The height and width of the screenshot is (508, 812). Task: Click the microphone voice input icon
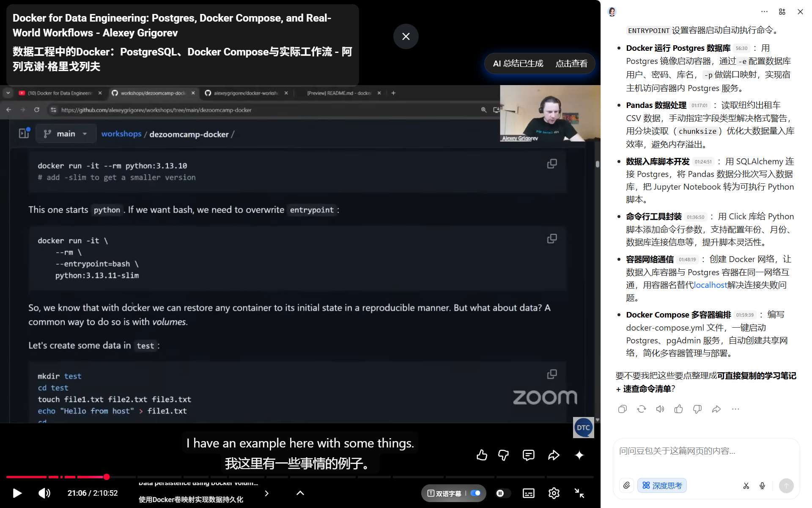point(762,486)
